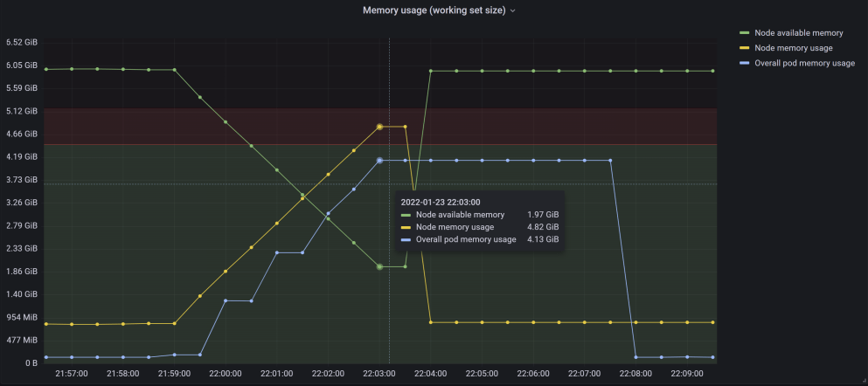
Task: Toggle the 'Node memory usage' legend series
Action: click(x=794, y=48)
